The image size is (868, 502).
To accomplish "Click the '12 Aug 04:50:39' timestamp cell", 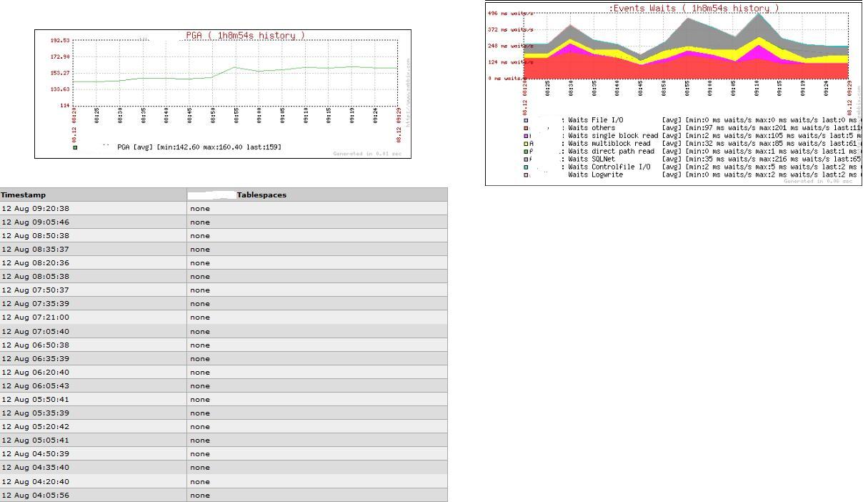I will pyautogui.click(x=93, y=453).
